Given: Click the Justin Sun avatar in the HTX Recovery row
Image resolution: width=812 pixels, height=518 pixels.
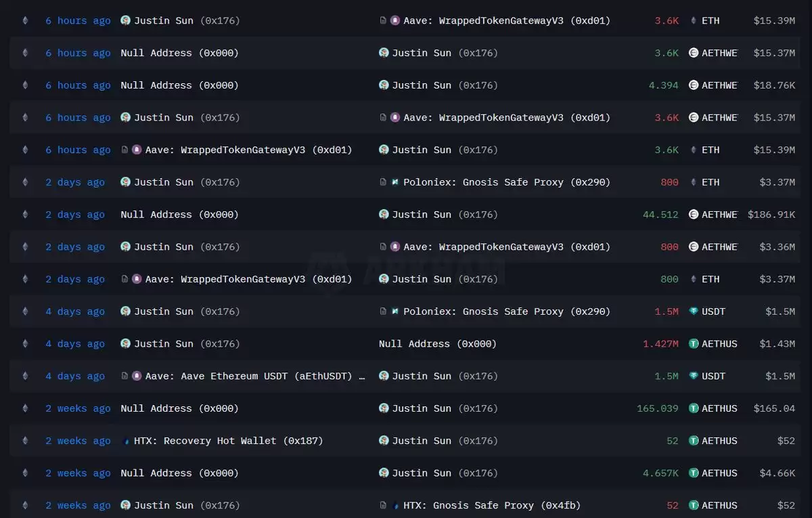Looking at the screenshot, I should tap(384, 441).
